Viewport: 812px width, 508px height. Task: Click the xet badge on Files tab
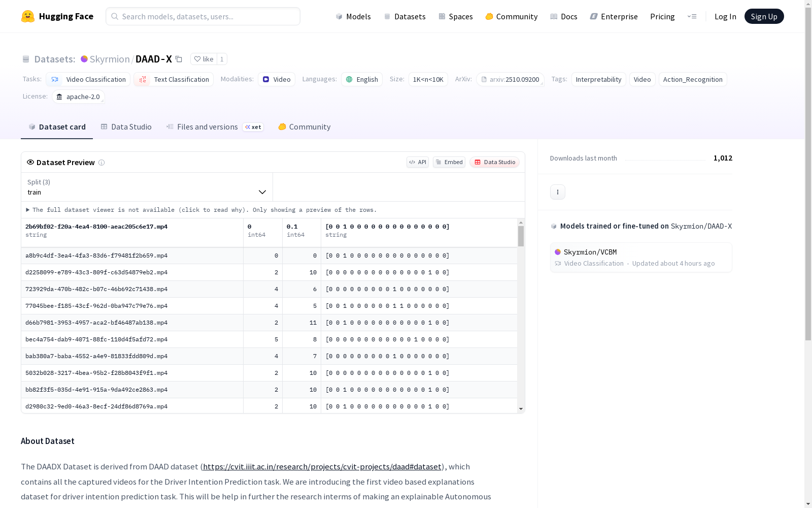coord(253,127)
